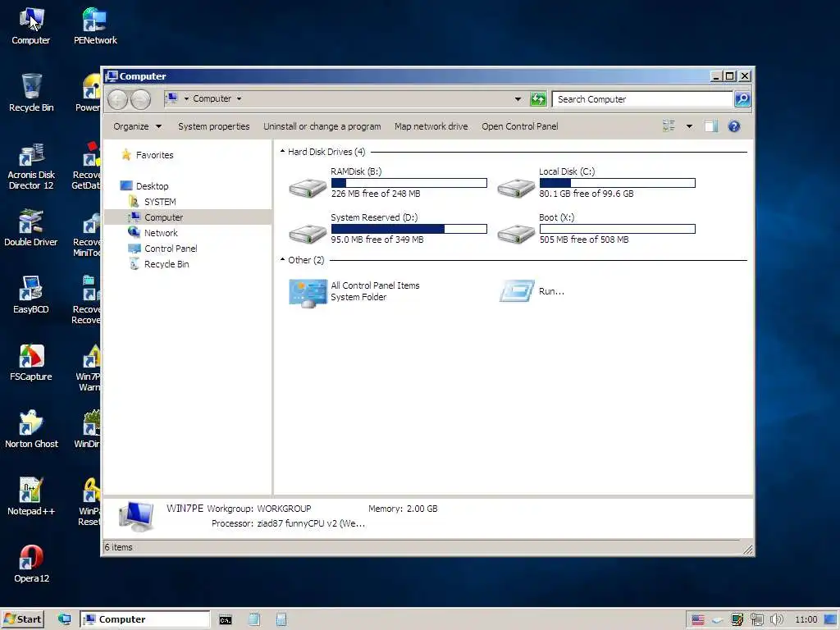The height and width of the screenshot is (630, 840).
Task: Open the Help question mark button
Action: 734,126
